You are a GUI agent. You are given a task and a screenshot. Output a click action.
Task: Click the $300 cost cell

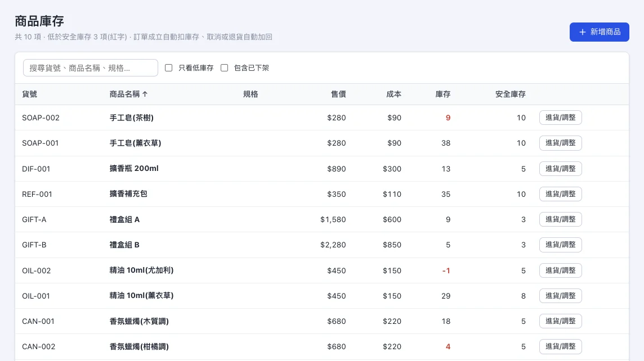coord(392,169)
